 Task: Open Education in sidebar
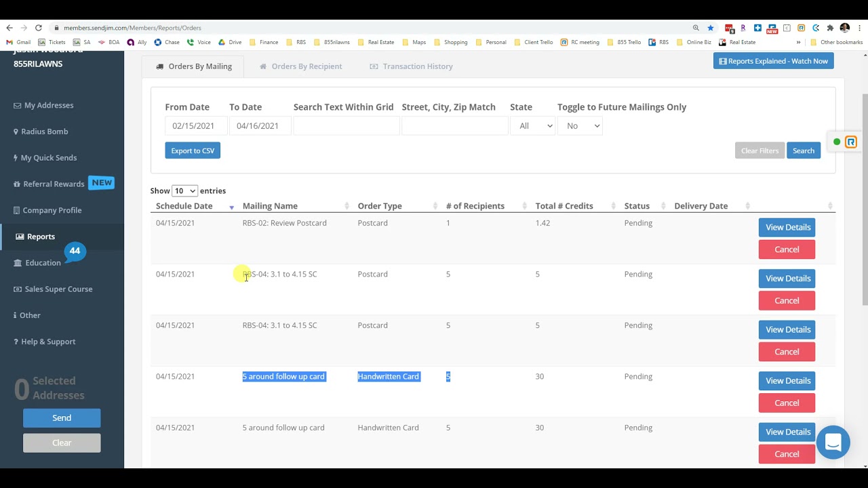(x=37, y=263)
